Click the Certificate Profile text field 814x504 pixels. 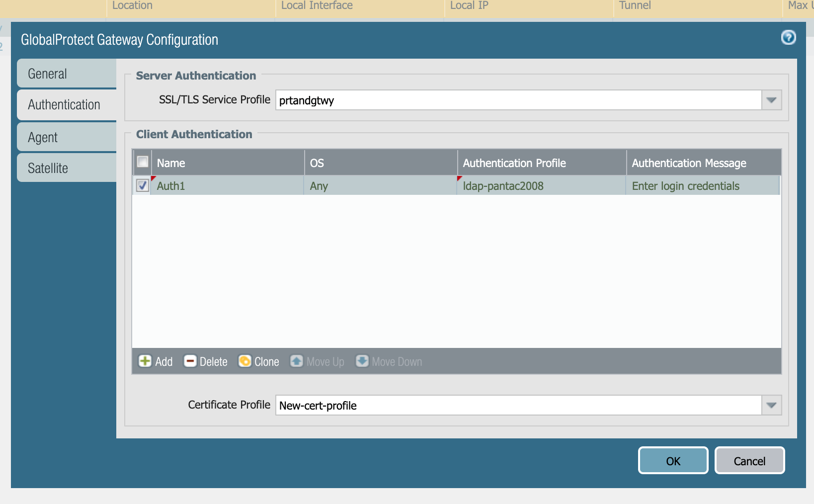[x=518, y=406]
